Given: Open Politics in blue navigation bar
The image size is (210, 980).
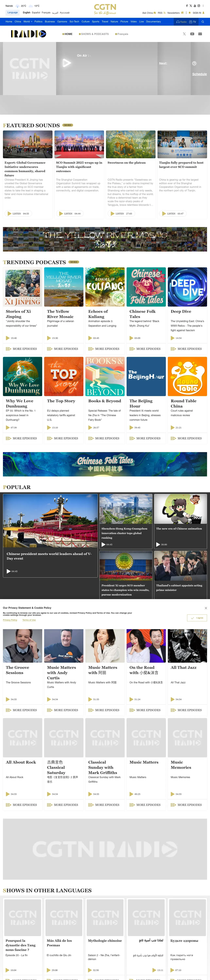Looking at the screenshot, I should click(38, 22).
